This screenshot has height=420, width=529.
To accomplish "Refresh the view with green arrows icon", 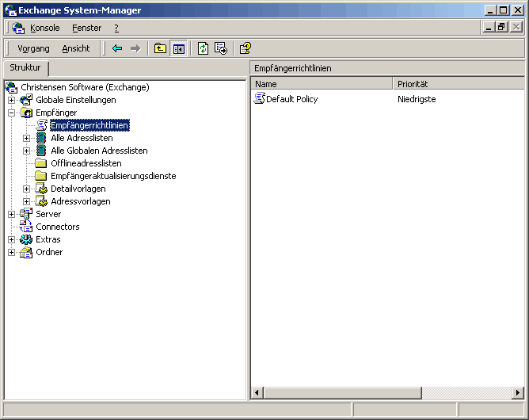I will (203, 48).
